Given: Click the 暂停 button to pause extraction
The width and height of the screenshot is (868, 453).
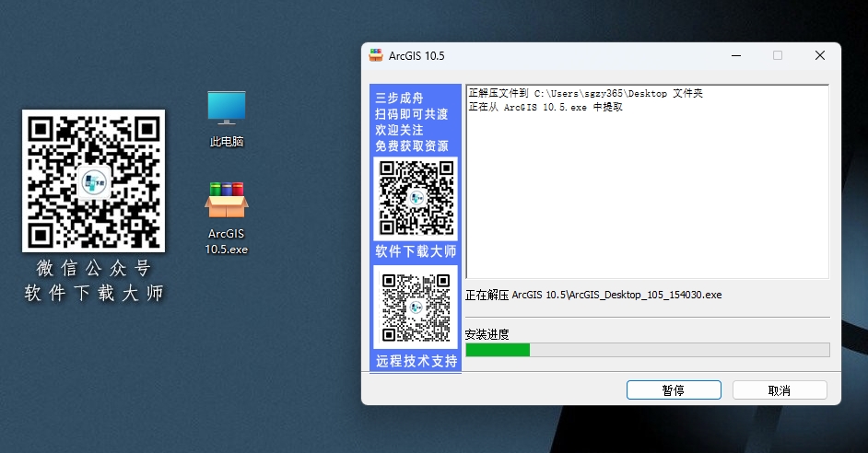Looking at the screenshot, I should click(x=674, y=390).
